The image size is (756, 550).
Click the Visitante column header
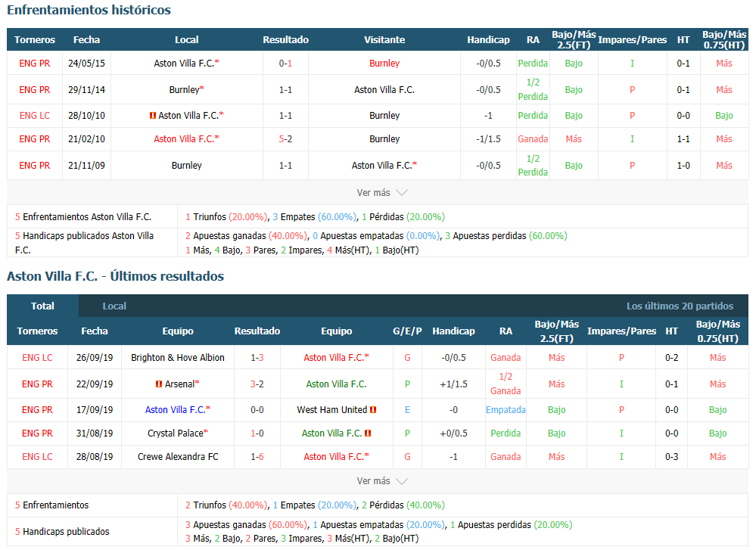click(384, 40)
